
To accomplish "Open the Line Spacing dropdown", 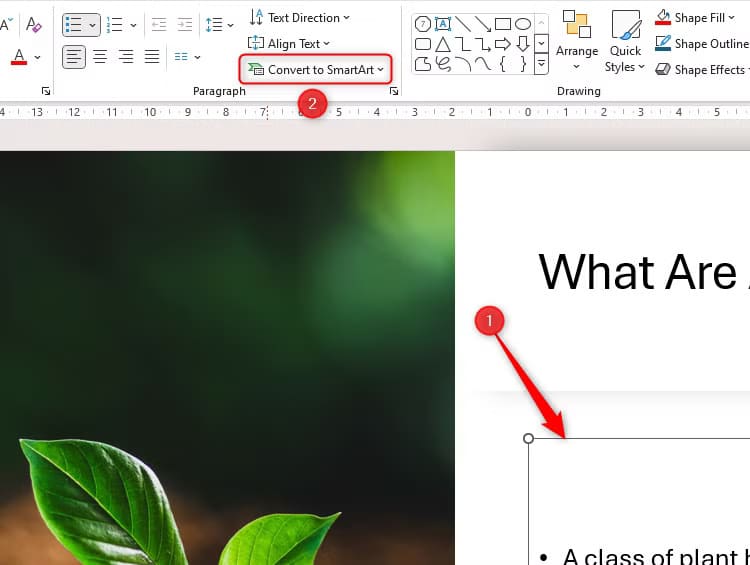I will coord(219,24).
